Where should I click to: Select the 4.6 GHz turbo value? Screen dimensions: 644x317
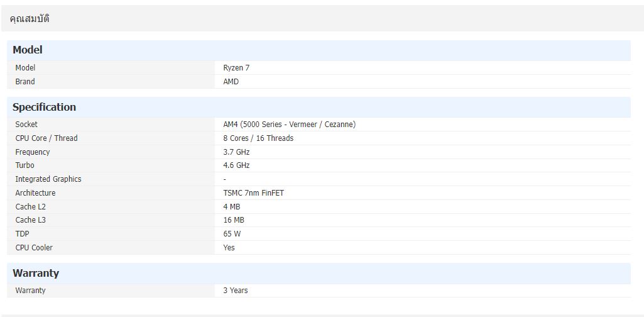(236, 165)
